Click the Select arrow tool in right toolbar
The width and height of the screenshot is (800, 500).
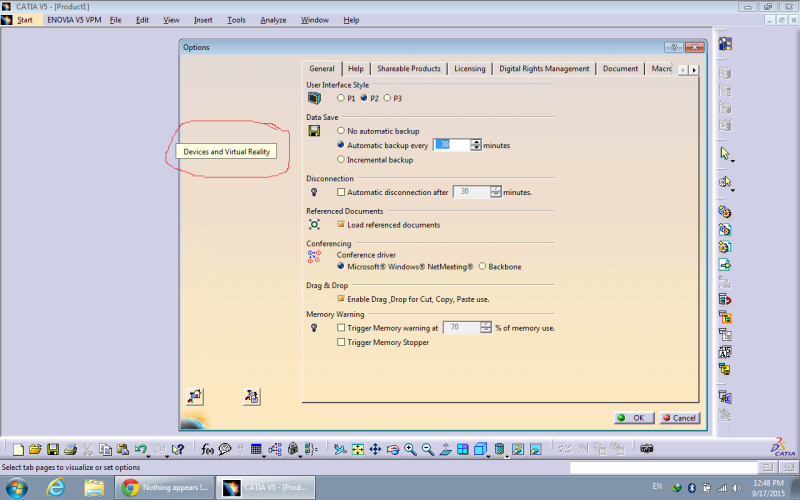pyautogui.click(x=724, y=153)
